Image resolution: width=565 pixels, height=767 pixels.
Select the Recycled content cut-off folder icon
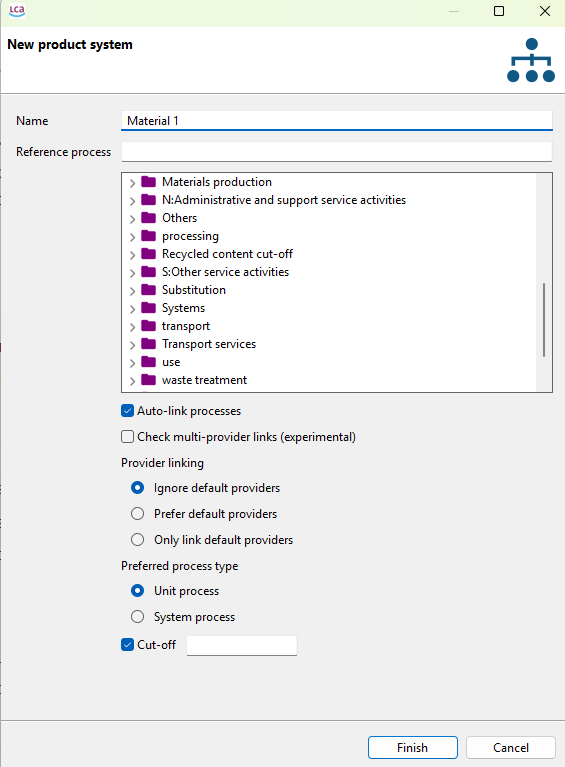148,254
